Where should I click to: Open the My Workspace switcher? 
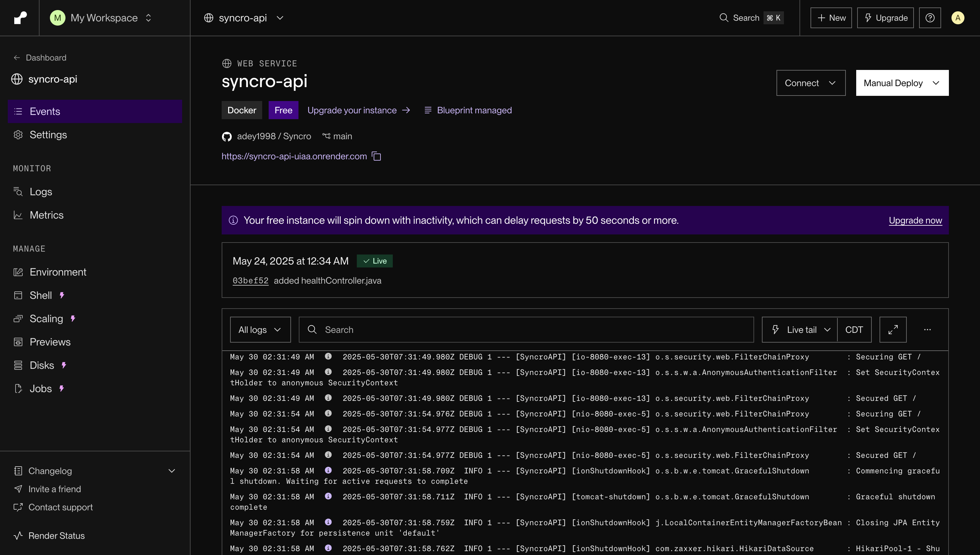coord(101,18)
